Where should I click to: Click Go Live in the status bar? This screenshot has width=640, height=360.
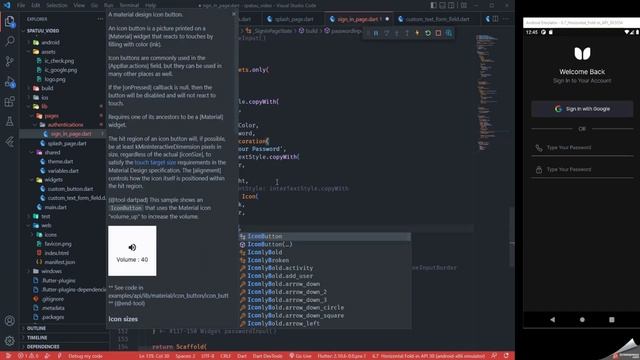point(300,356)
